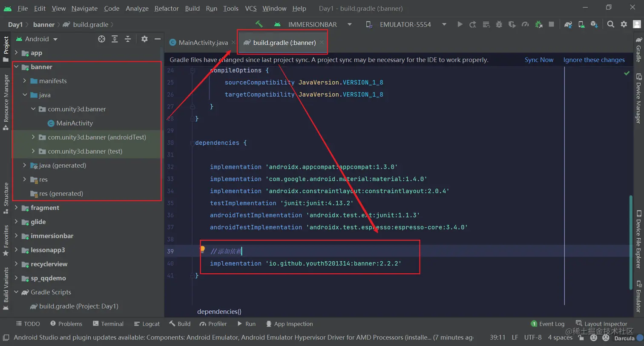Click the user account avatar icon
Screen dimensions: 644x346
click(x=637, y=24)
